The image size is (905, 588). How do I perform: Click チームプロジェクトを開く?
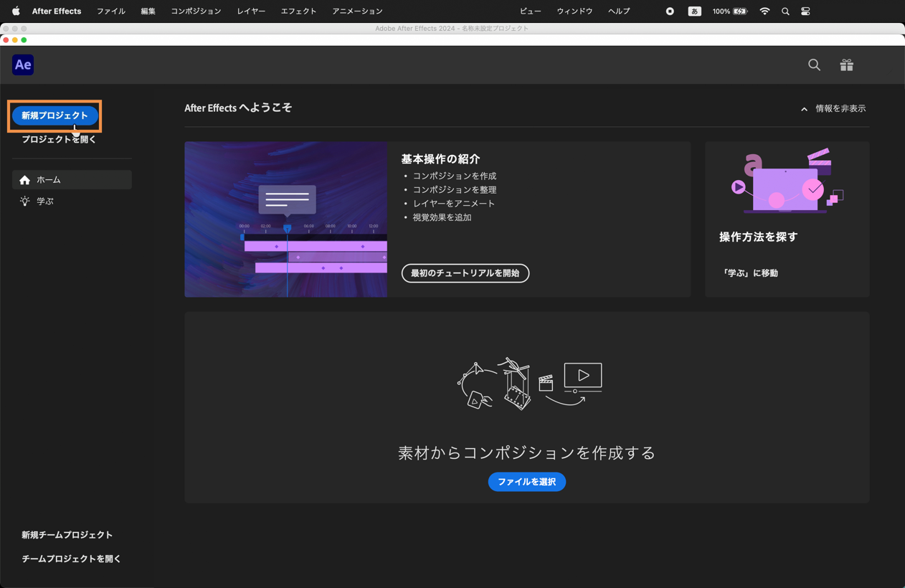(71, 559)
